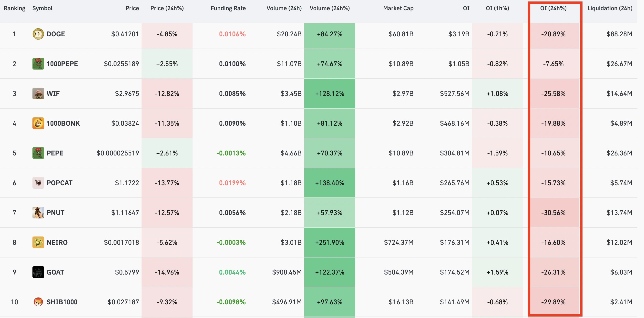Click the DOGE coin icon
Viewport: 644px width, 318px height.
[x=38, y=34]
